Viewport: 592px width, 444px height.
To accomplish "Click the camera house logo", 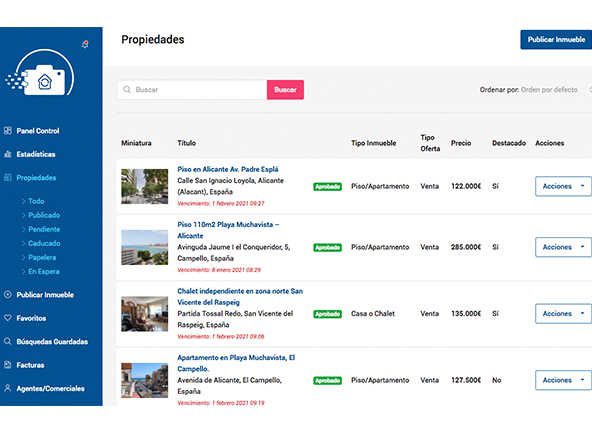I will 40,73.
